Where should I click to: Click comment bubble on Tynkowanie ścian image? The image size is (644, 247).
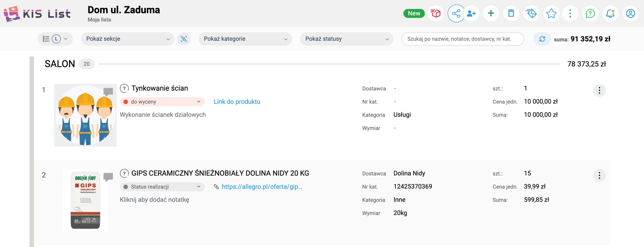coord(108,92)
